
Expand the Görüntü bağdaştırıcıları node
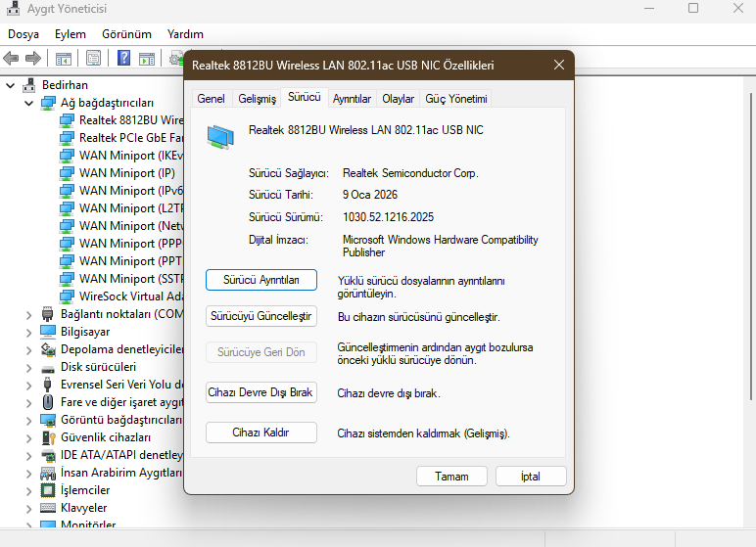point(29,421)
